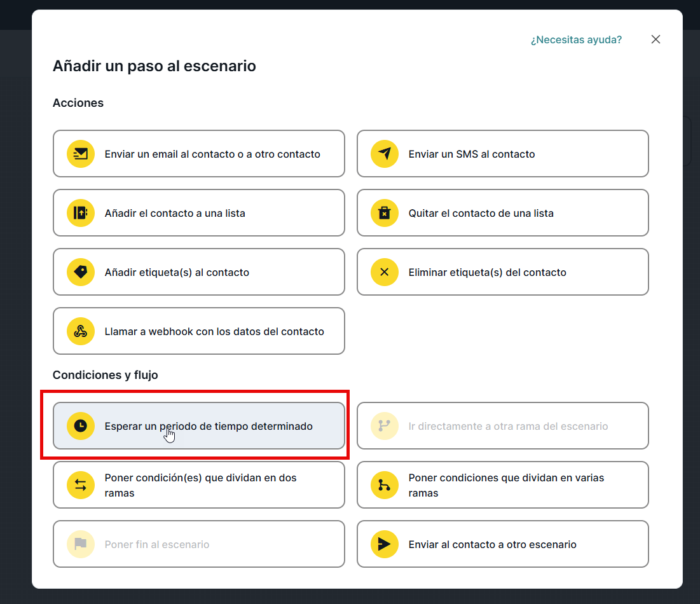
Task: Click the webhook icon for Llamar a webhook
Action: coord(80,331)
